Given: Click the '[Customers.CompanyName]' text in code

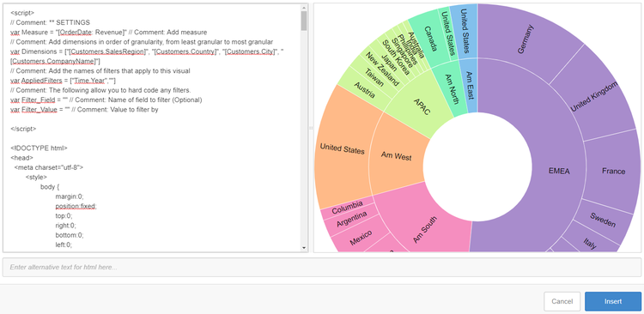Looking at the screenshot, I should point(55,61).
